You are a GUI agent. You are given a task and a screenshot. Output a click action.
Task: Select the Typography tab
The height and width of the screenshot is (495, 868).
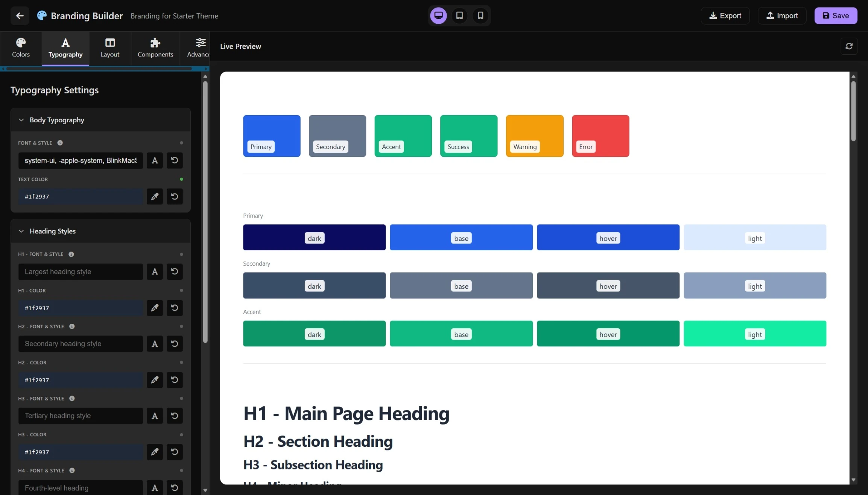coord(65,48)
